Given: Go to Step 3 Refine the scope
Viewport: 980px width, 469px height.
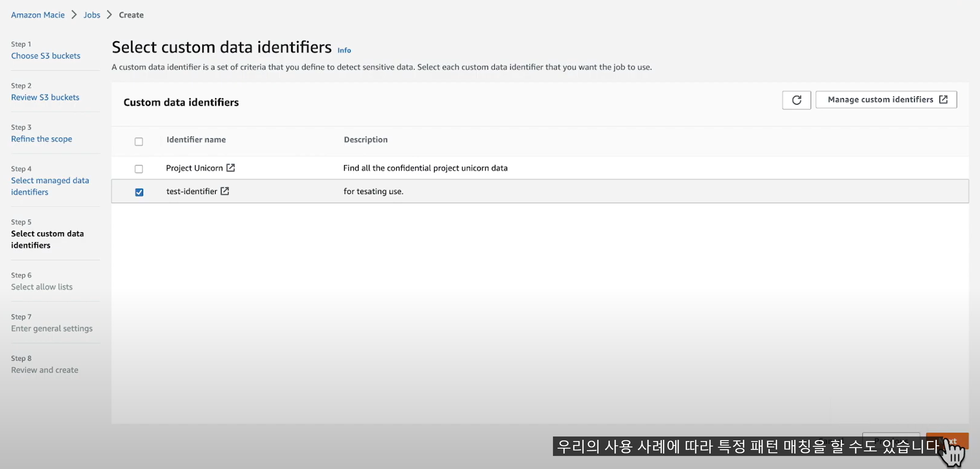Looking at the screenshot, I should coord(41,139).
